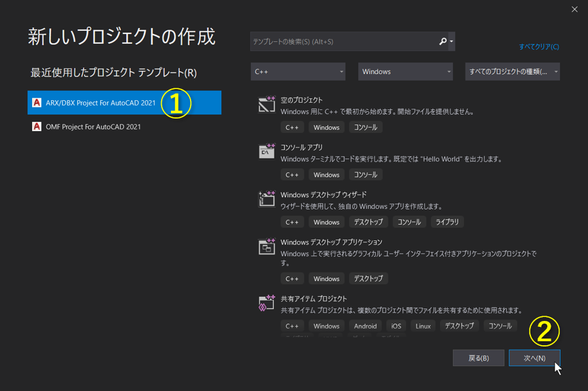Image resolution: width=588 pixels, height=391 pixels.
Task: Click the 空のプロジェクト template icon
Action: click(x=266, y=104)
